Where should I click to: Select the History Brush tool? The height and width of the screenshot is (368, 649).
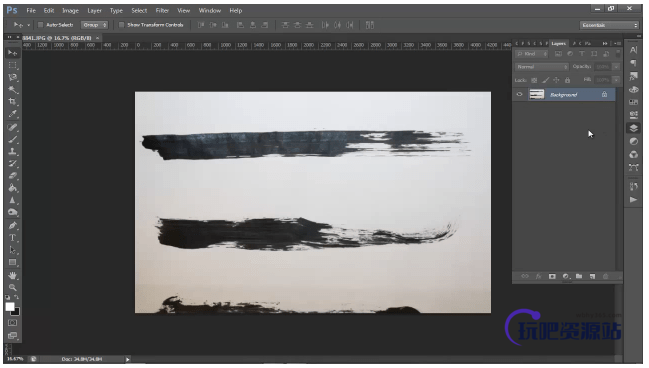pyautogui.click(x=12, y=164)
